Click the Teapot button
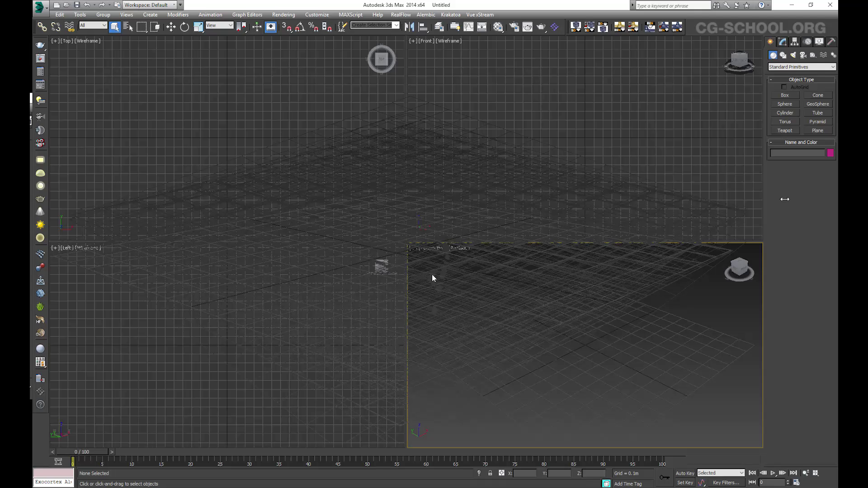 [785, 131]
